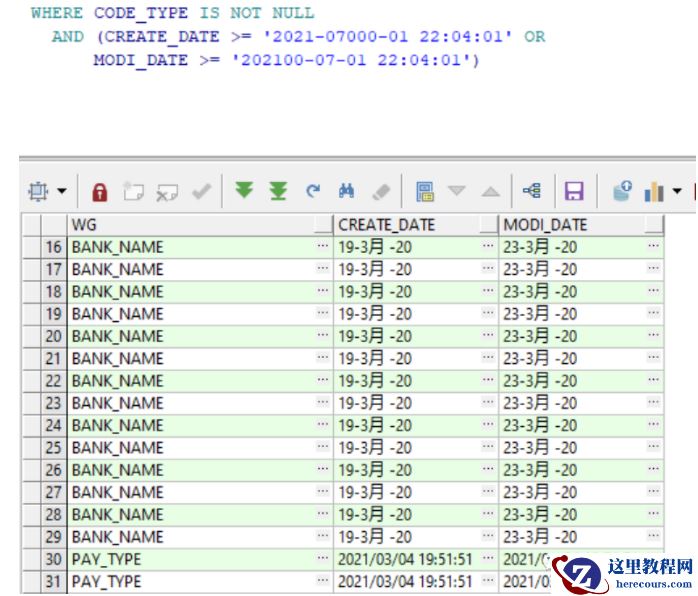
Task: Click the WHERE keyword in SQL editor
Action: pyautogui.click(x=57, y=13)
